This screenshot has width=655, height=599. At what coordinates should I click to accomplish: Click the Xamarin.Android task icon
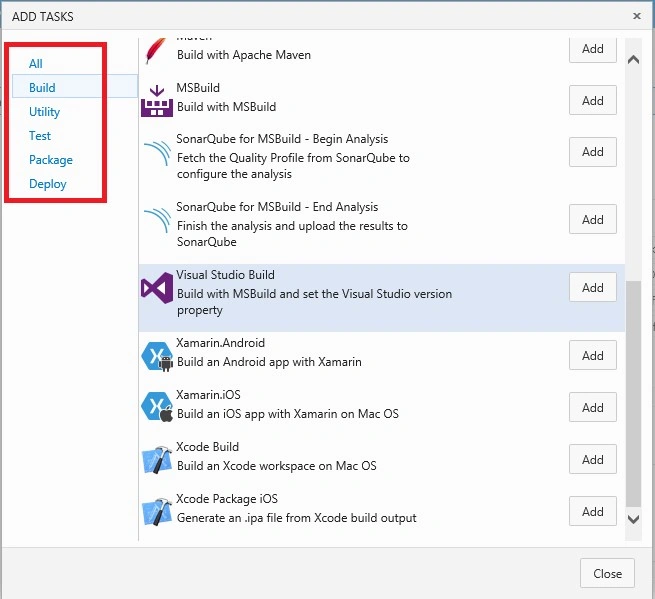pyautogui.click(x=157, y=356)
